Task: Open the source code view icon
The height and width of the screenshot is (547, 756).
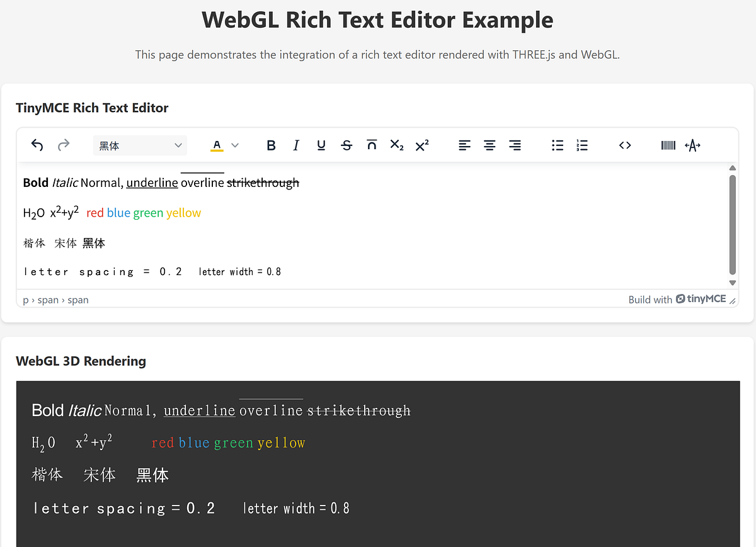Action: pyautogui.click(x=624, y=145)
